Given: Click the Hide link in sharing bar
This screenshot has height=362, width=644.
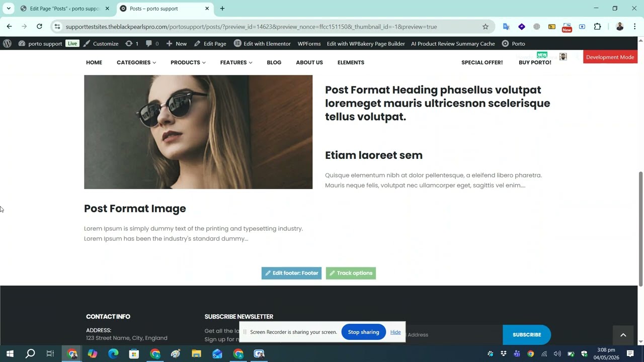Looking at the screenshot, I should [395, 332].
